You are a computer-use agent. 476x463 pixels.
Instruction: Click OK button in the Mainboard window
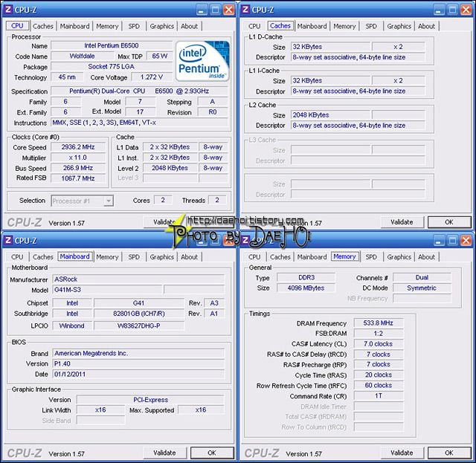tap(212, 453)
